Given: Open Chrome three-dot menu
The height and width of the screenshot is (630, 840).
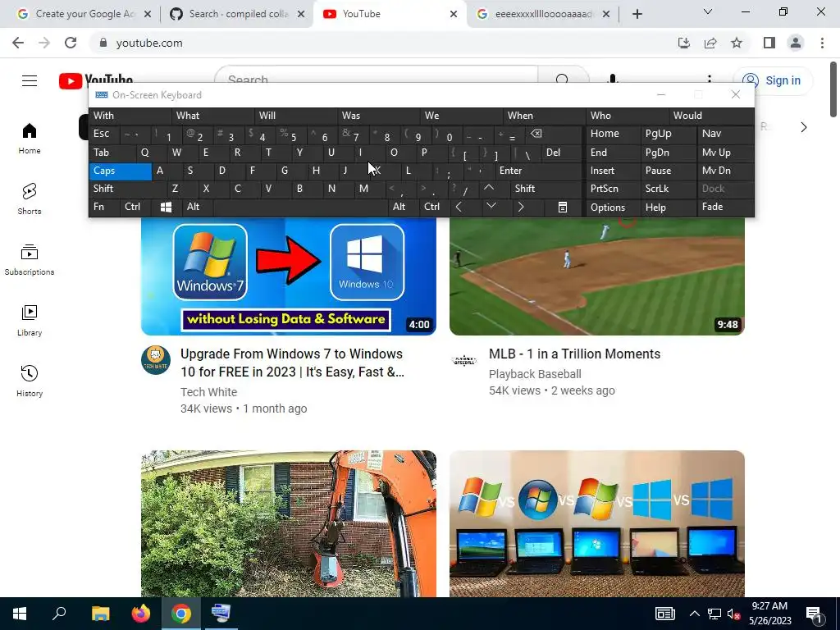Looking at the screenshot, I should click(822, 43).
